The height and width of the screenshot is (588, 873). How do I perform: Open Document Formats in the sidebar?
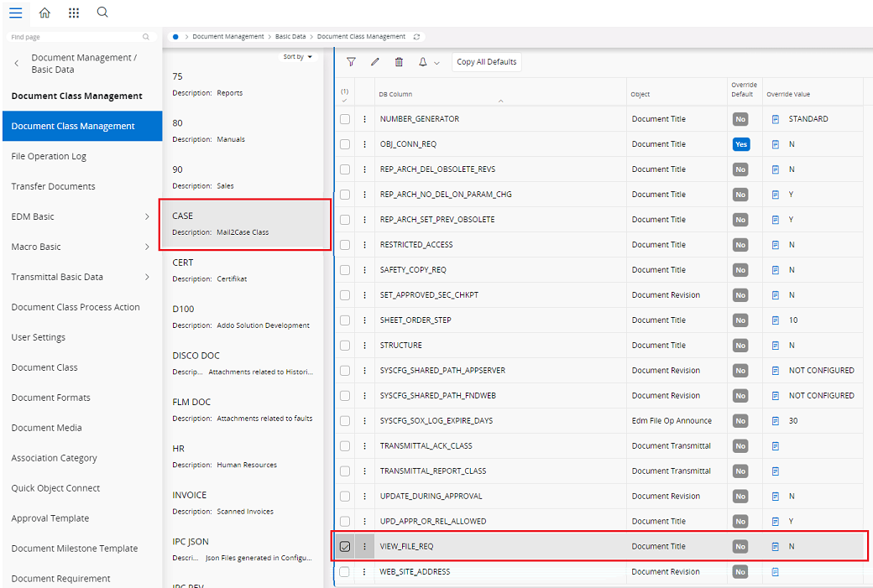pyautogui.click(x=50, y=398)
